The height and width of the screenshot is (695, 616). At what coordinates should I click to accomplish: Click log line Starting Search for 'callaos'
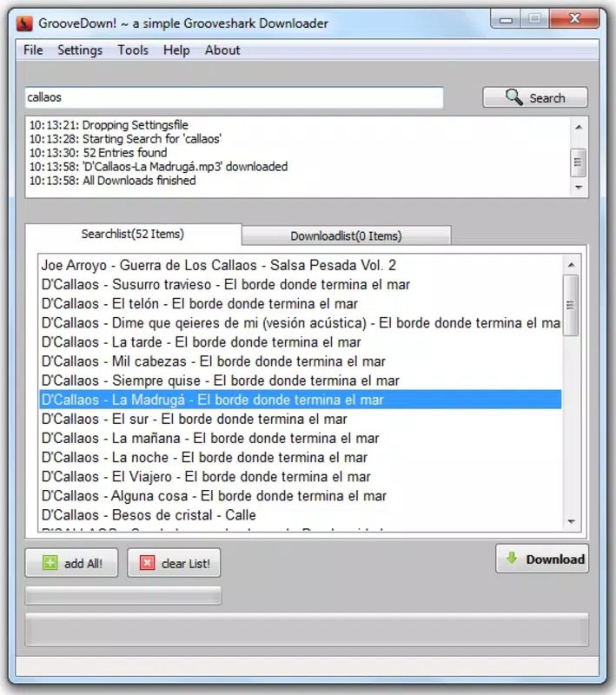coord(125,139)
